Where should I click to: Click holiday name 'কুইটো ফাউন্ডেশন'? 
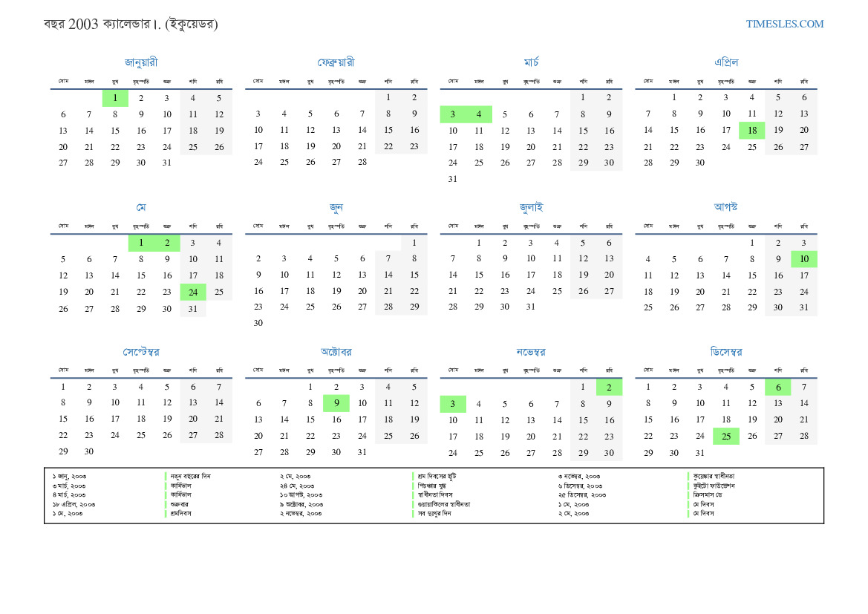point(714,486)
